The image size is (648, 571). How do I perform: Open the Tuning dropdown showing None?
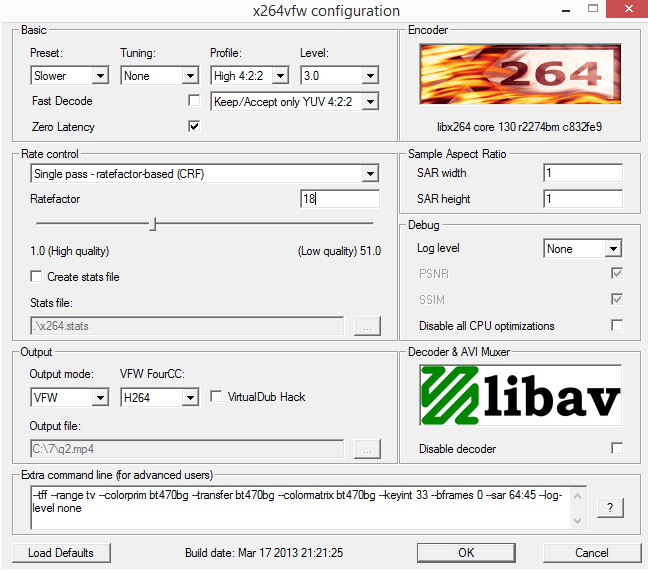coord(160,76)
